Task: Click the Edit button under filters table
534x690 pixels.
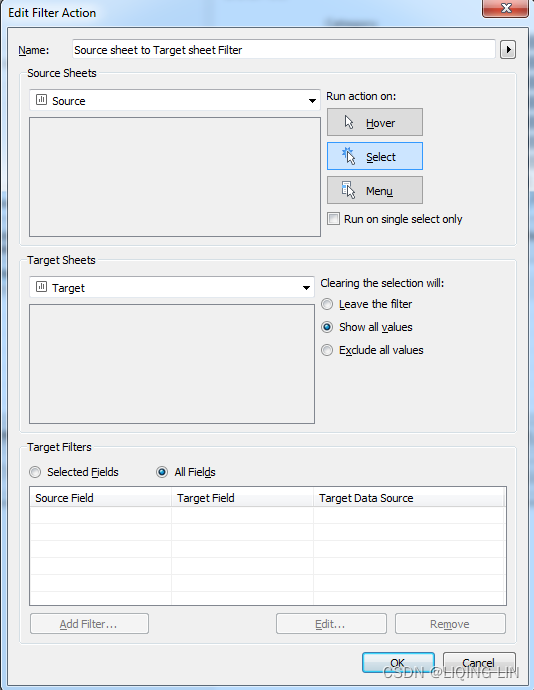Action: [x=331, y=624]
